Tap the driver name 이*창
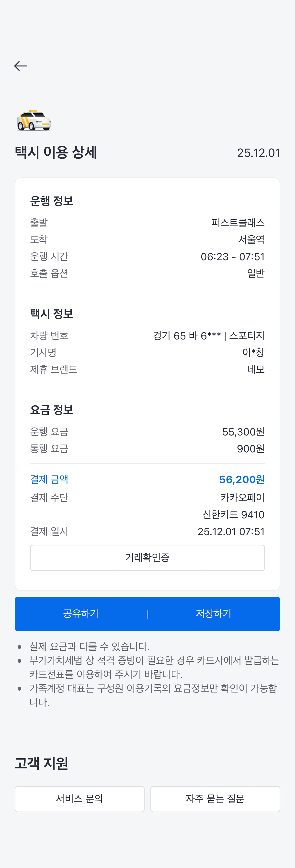295x868 pixels. [x=253, y=352]
